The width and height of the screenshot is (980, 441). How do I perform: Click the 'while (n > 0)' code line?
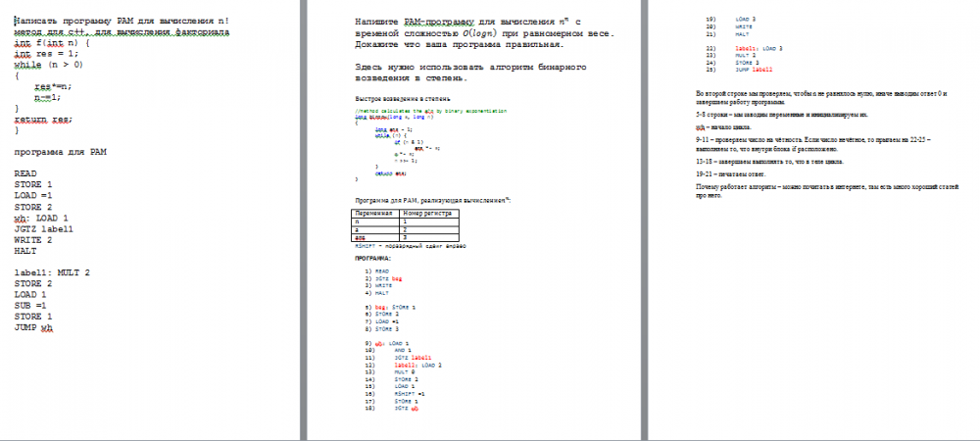[x=48, y=65]
